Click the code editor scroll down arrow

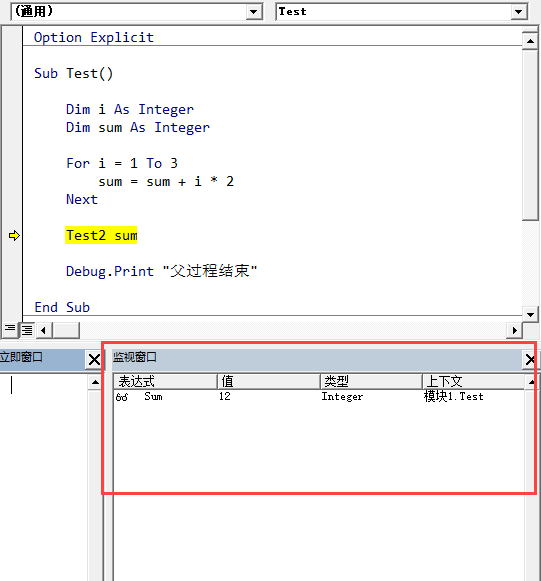click(x=530, y=315)
